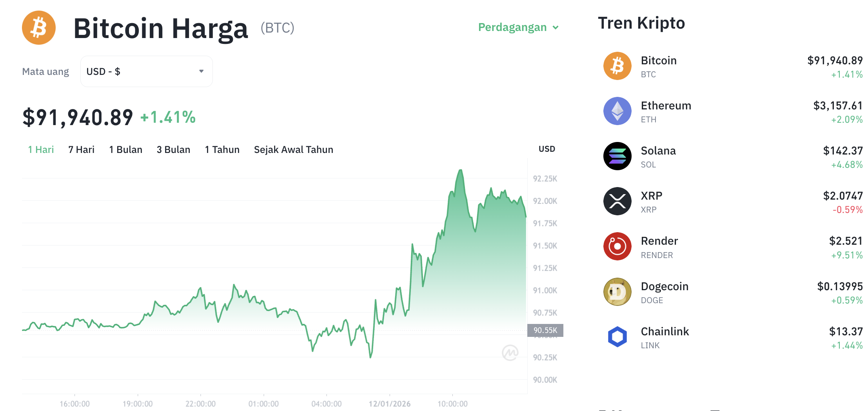The image size is (868, 411).
Task: Click the XRP coin icon
Action: pyautogui.click(x=617, y=201)
